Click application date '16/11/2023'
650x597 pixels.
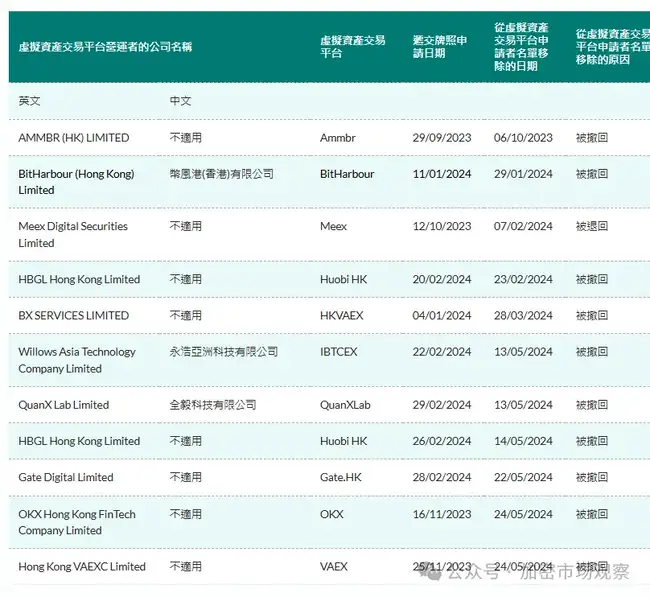click(442, 514)
